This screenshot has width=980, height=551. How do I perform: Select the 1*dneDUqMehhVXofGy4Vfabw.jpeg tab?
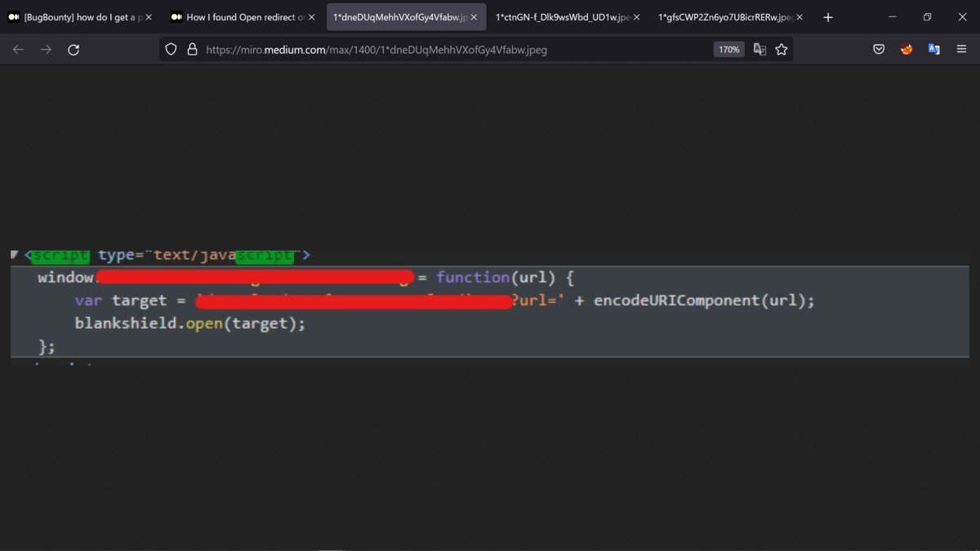[x=406, y=17]
